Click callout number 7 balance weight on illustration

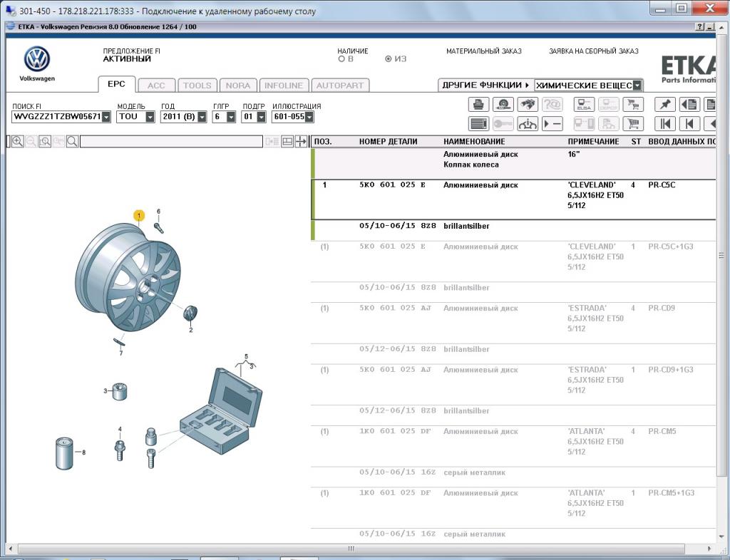pyautogui.click(x=121, y=353)
